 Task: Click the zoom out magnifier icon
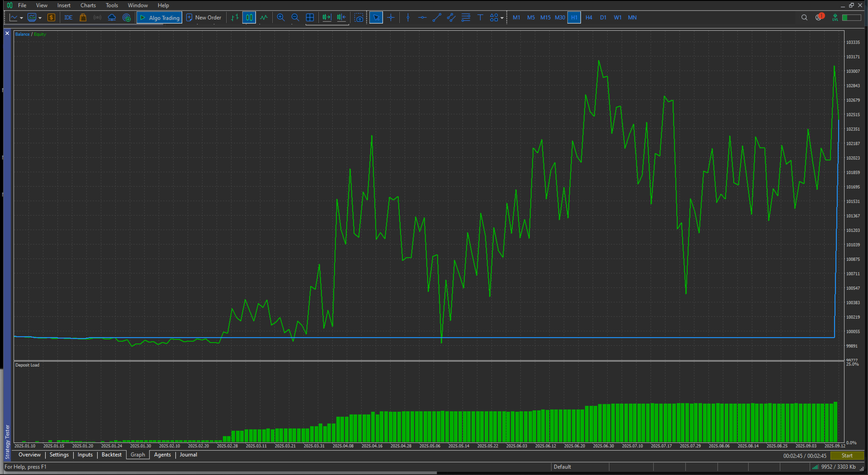(x=295, y=18)
